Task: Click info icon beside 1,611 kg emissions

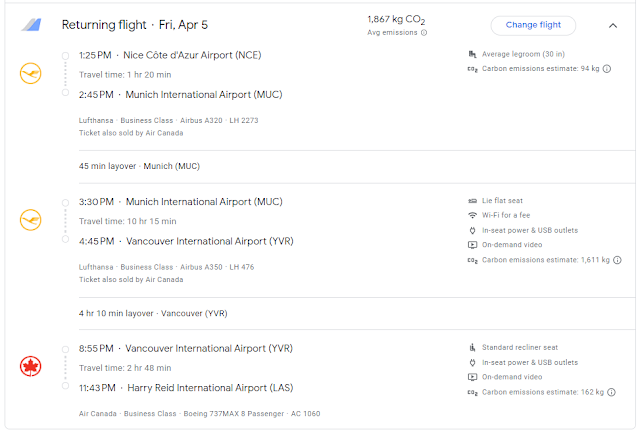Action: tap(613, 260)
